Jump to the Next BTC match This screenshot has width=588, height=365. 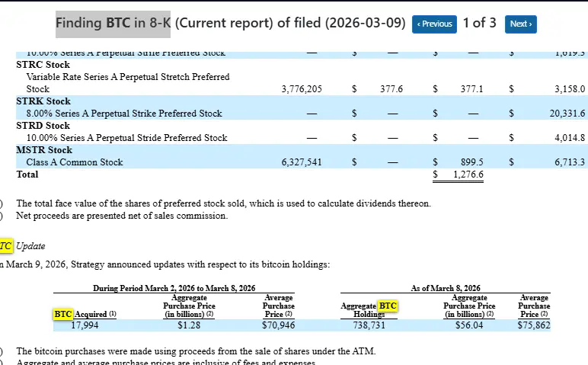pos(520,24)
